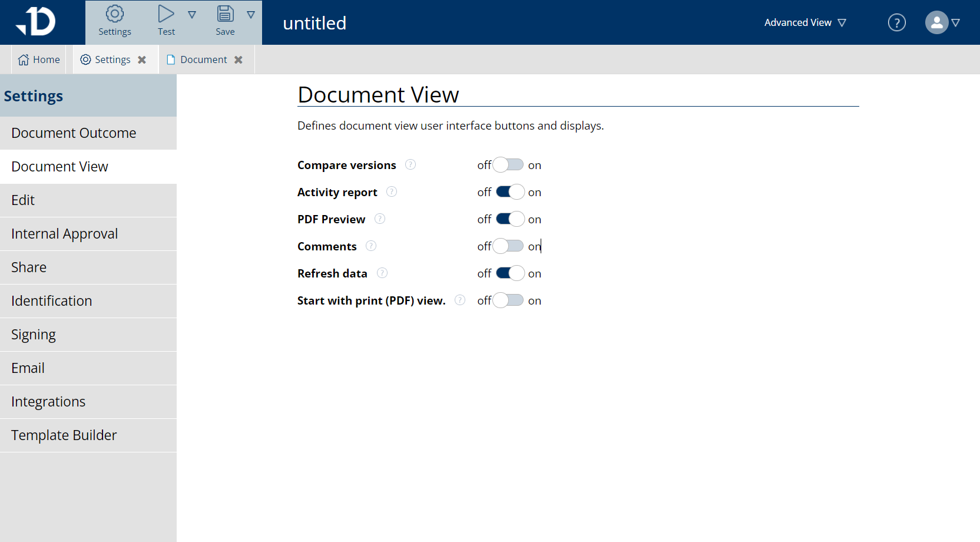Open the Save options dropdown arrow
Viewport: 980px width, 542px height.
tap(251, 14)
